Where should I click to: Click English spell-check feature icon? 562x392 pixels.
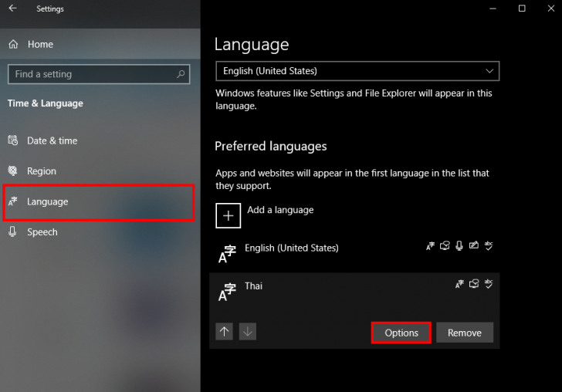[489, 245]
